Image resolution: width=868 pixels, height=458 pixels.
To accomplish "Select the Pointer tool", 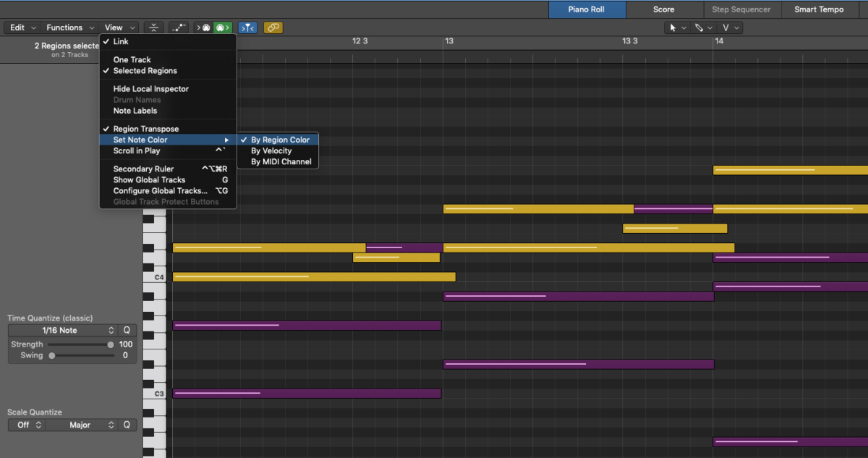I will click(x=673, y=27).
